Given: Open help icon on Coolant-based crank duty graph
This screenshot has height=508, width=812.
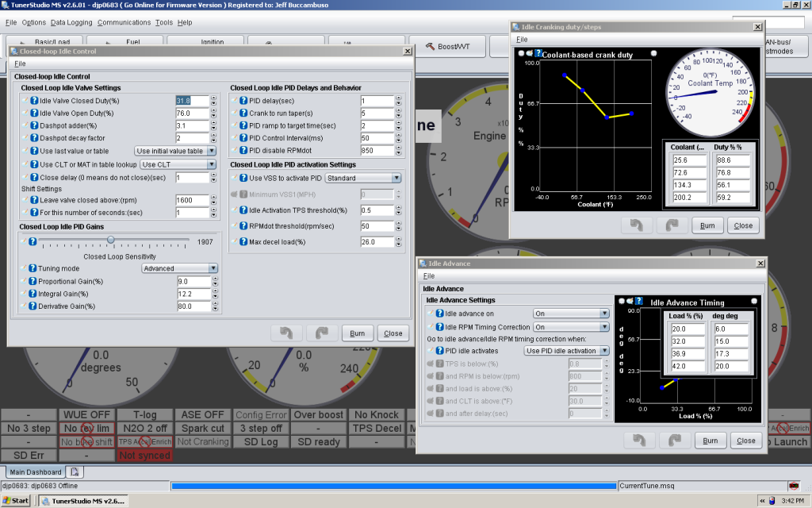Looking at the screenshot, I should click(538, 54).
